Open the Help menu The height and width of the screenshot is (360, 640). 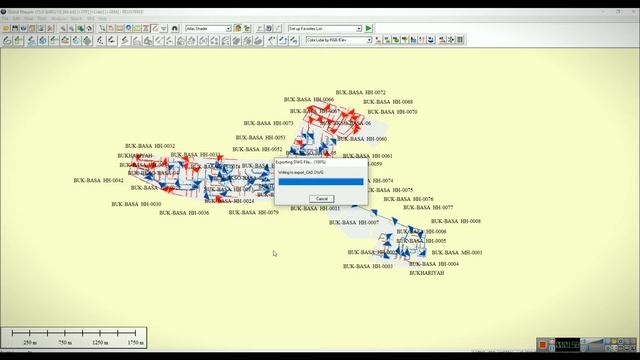point(102,18)
